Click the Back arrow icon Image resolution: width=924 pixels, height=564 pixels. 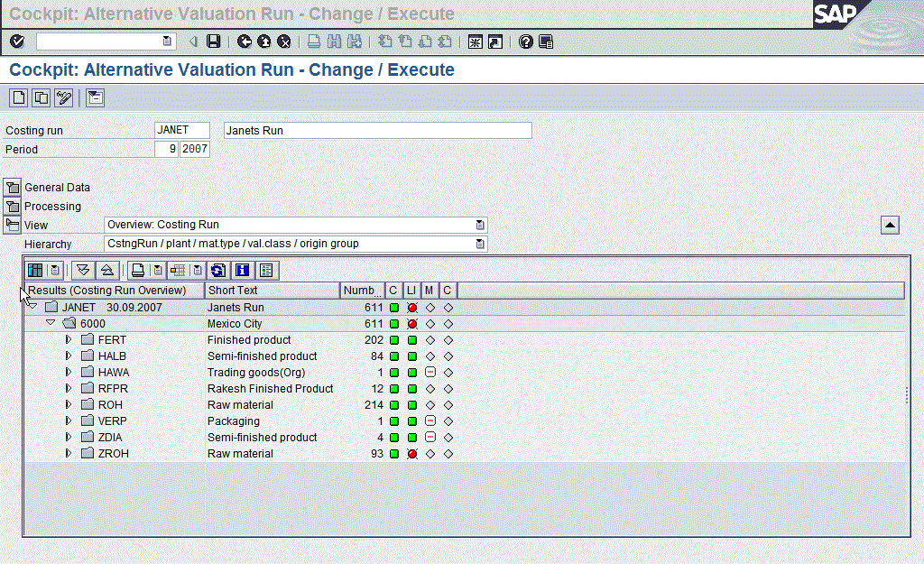click(x=245, y=42)
